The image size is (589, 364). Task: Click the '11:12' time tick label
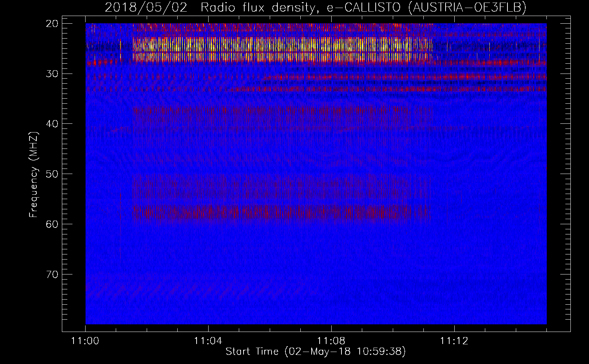tap(454, 341)
